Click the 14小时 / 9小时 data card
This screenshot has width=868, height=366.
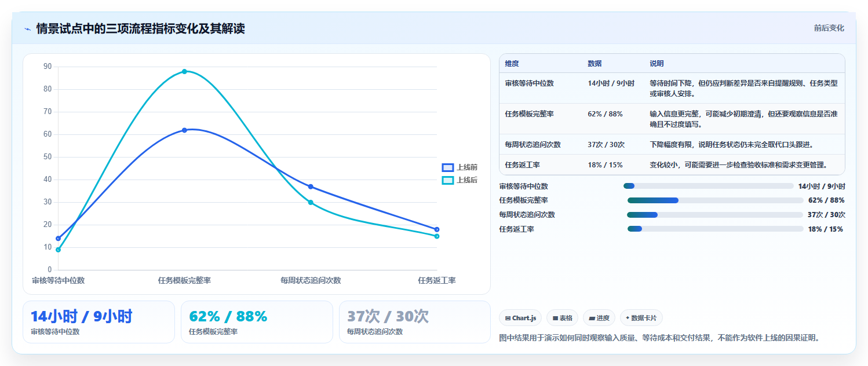click(x=99, y=322)
